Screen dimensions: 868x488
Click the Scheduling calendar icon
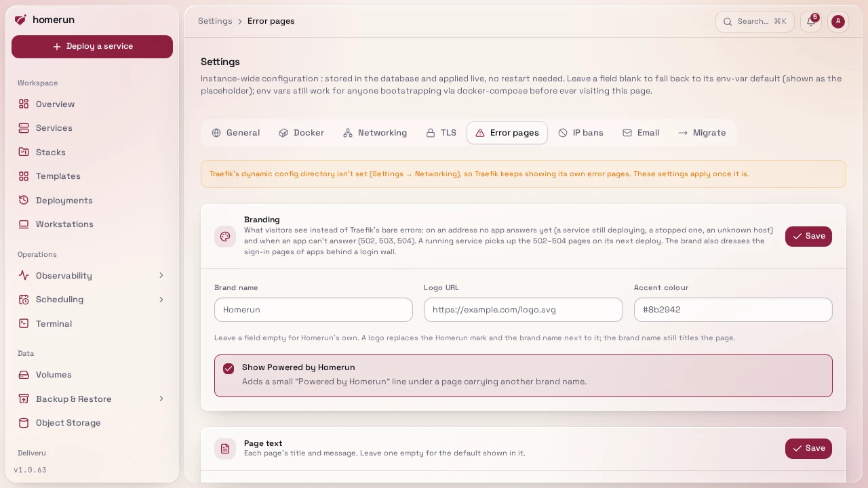(24, 300)
